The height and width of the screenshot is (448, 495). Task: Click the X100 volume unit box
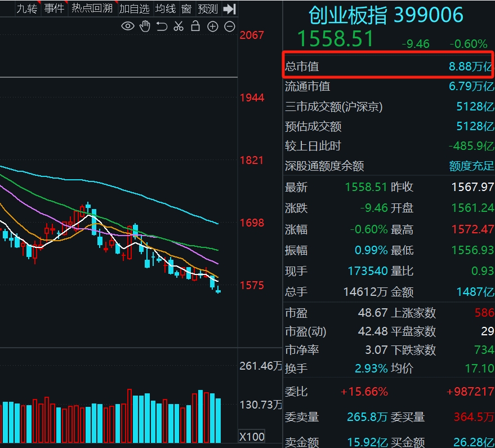point(252,436)
